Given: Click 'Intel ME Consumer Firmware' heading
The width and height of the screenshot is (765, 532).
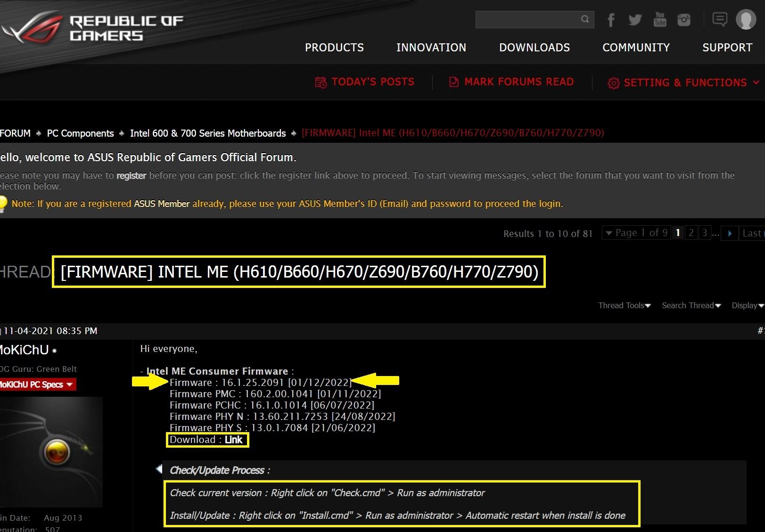Looking at the screenshot, I should pyautogui.click(x=217, y=371).
